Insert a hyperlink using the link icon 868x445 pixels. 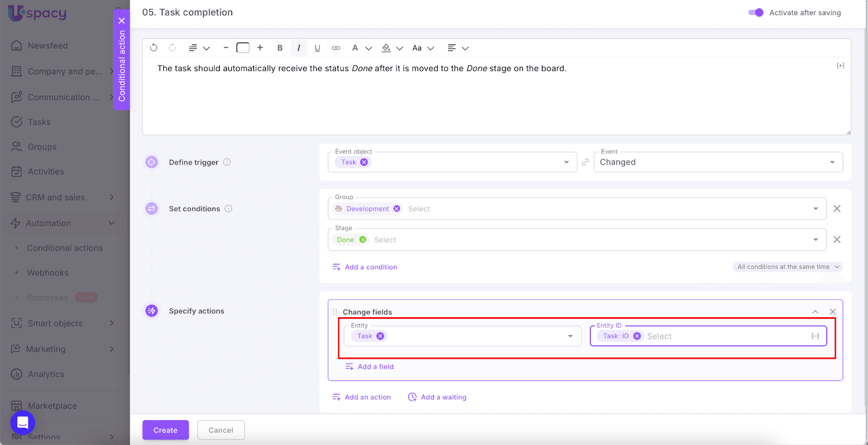[x=336, y=48]
